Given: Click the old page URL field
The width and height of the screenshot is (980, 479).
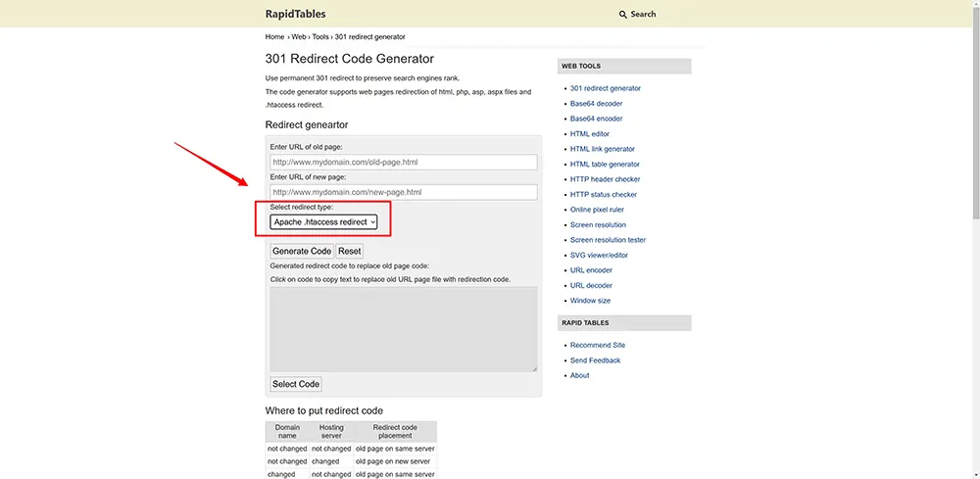Looking at the screenshot, I should pyautogui.click(x=403, y=163).
